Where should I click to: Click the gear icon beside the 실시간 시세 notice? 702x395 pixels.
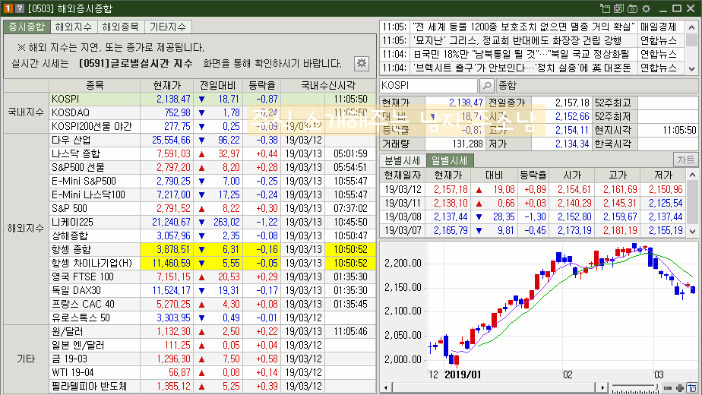click(x=361, y=63)
